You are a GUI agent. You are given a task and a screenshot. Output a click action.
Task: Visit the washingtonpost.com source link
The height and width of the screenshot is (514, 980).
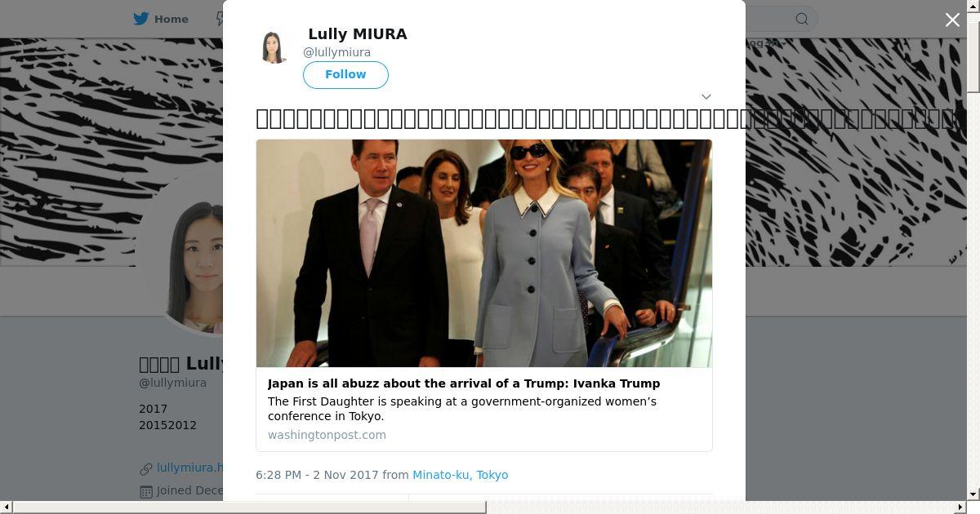click(x=327, y=435)
